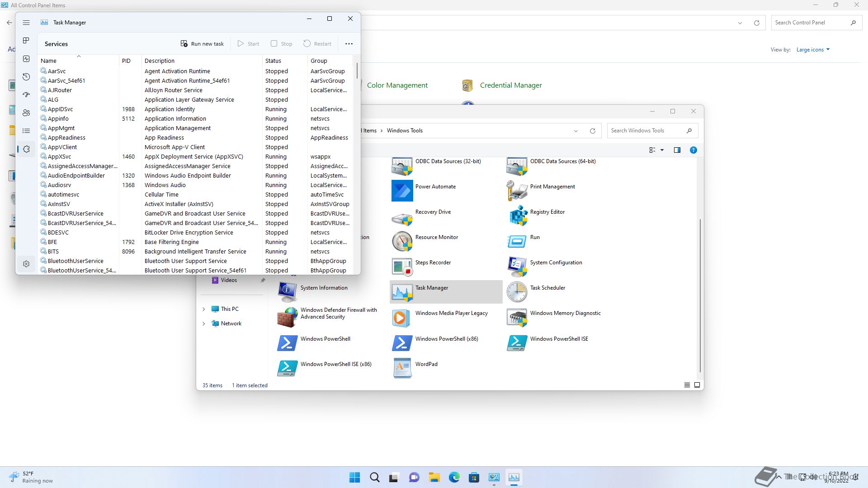Select Task Manager icon in Windows Tools
This screenshot has width=868, height=488.
point(446,292)
